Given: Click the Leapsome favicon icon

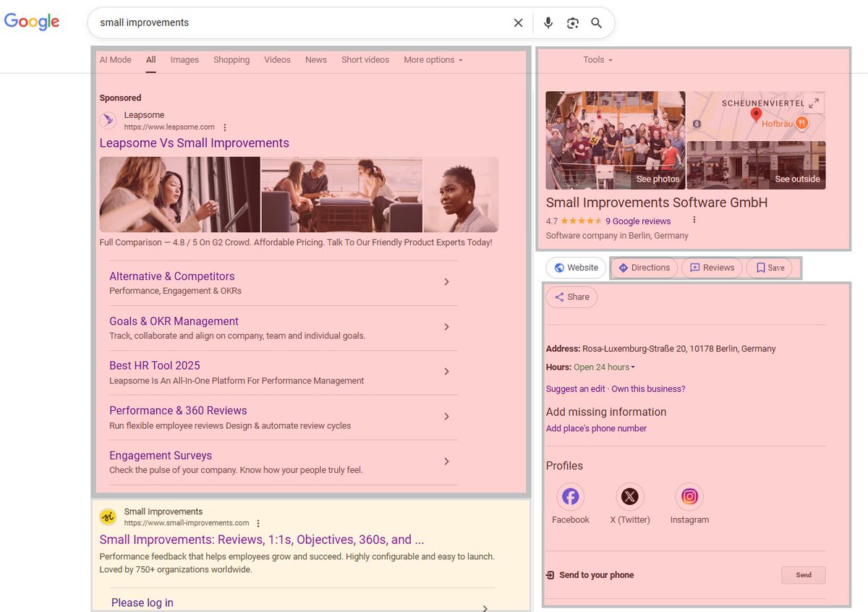Looking at the screenshot, I should (108, 120).
